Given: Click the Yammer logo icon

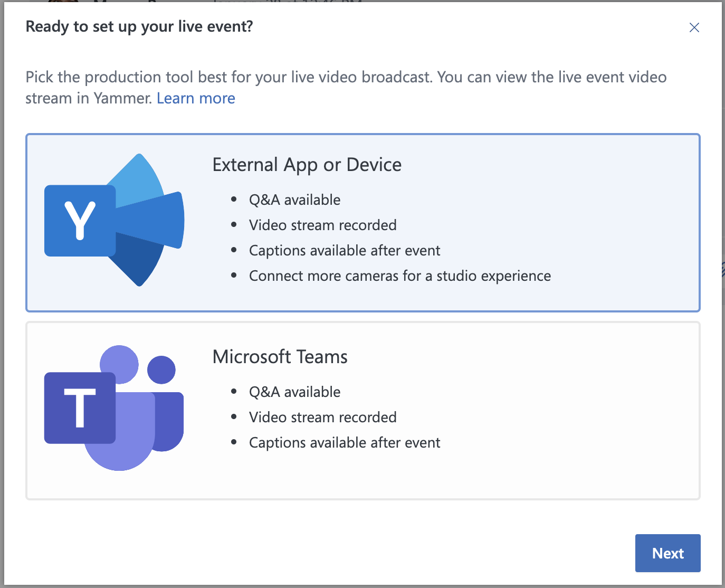Looking at the screenshot, I should pyautogui.click(x=115, y=220).
